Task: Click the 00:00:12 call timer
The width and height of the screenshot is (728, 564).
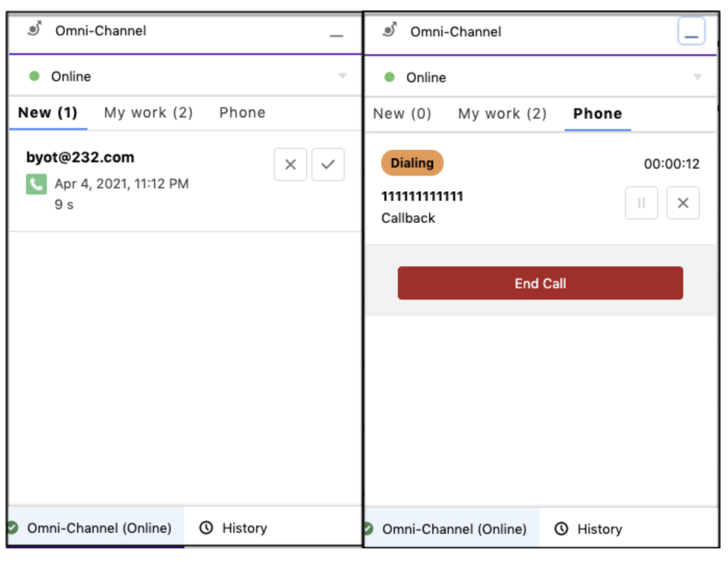Action: [672, 164]
